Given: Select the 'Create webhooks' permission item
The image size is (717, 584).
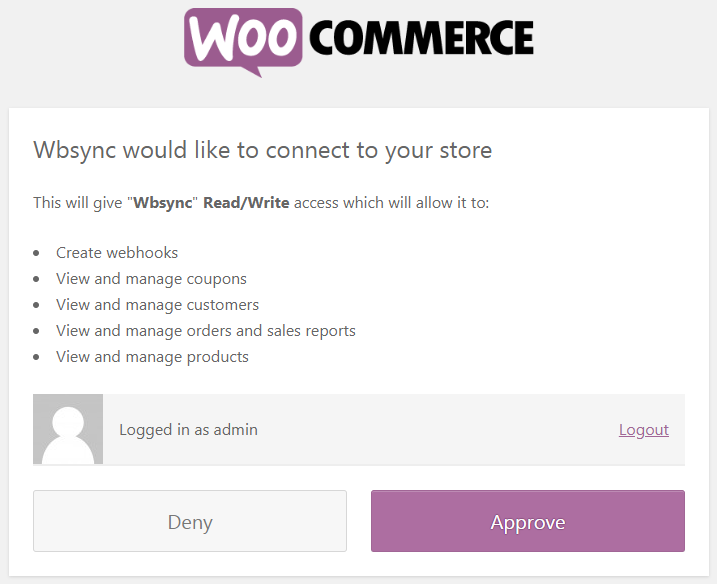Looking at the screenshot, I should 117,253.
